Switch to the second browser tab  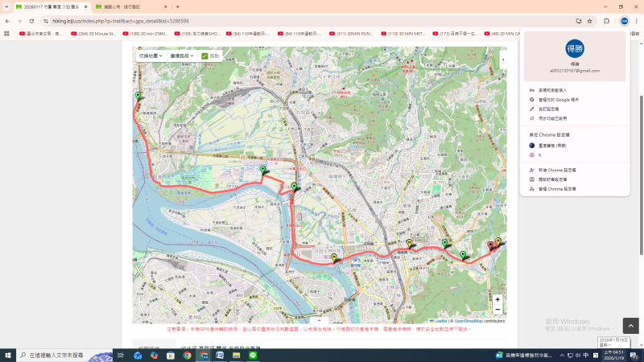[129, 6]
